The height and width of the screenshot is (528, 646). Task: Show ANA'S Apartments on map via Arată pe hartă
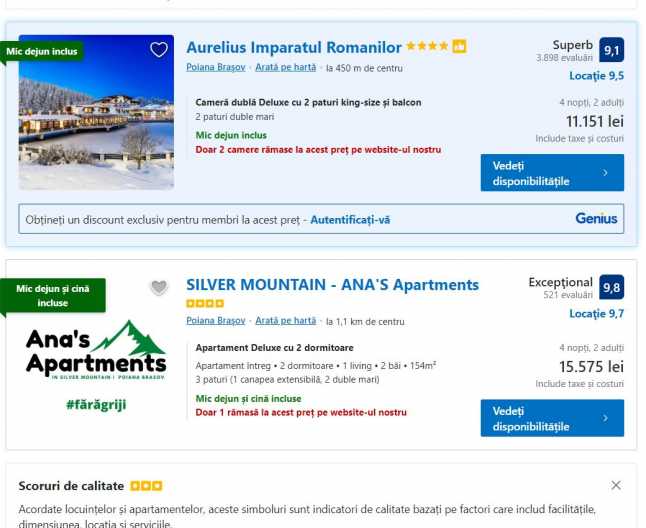point(285,321)
